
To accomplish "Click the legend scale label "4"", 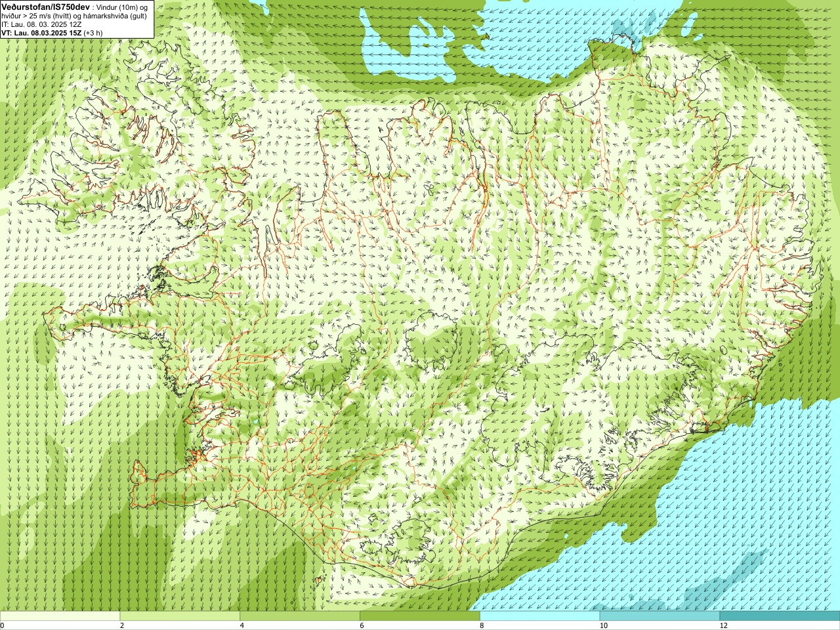I will [242, 626].
